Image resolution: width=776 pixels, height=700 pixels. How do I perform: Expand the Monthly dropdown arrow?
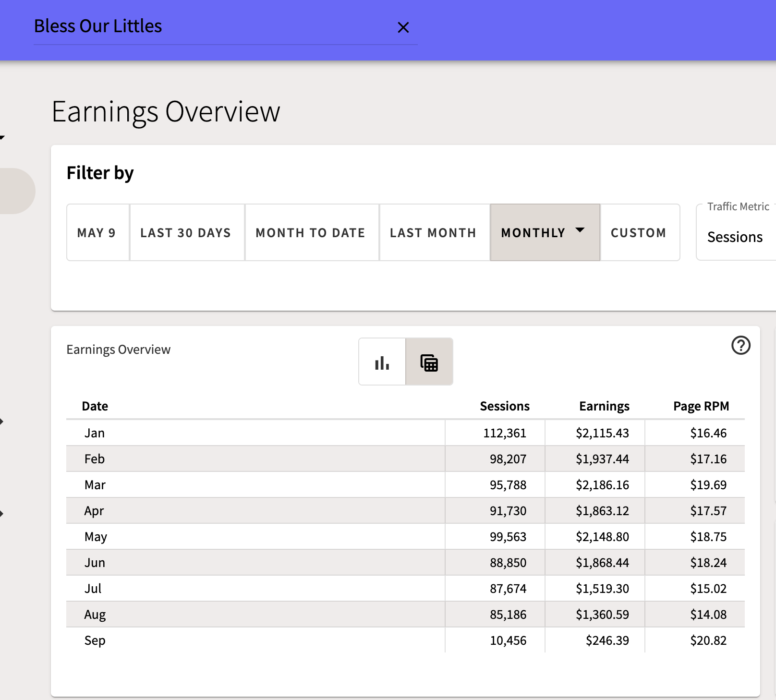click(580, 230)
